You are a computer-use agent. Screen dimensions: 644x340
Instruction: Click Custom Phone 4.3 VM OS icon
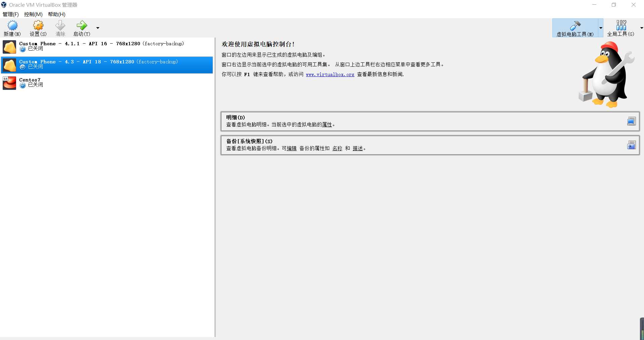pyautogui.click(x=9, y=65)
